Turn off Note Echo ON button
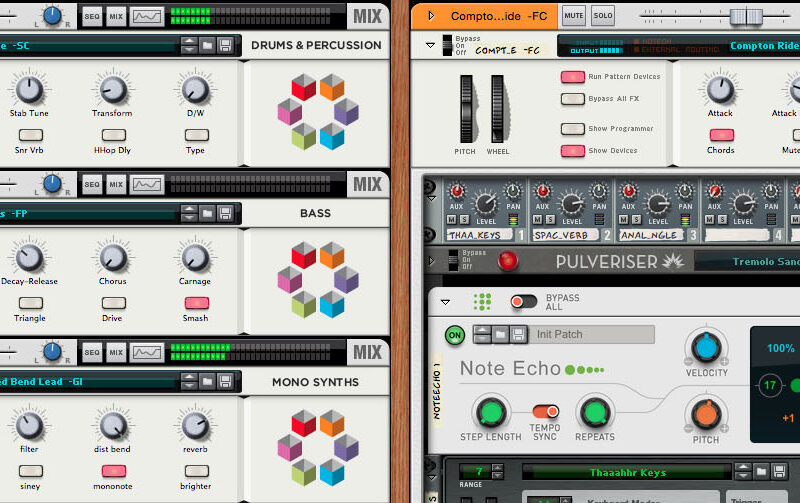Screen dimensions: 800x503 pos(455,335)
